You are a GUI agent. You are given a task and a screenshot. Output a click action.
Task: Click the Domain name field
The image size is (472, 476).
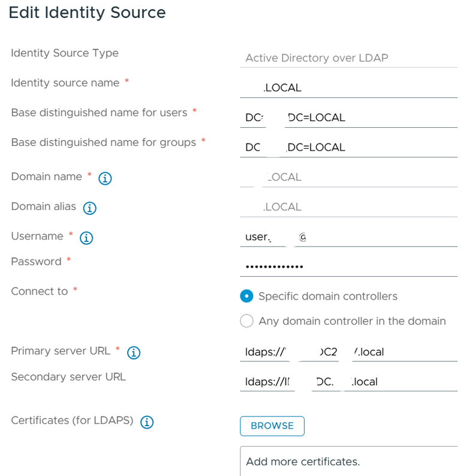click(348, 177)
